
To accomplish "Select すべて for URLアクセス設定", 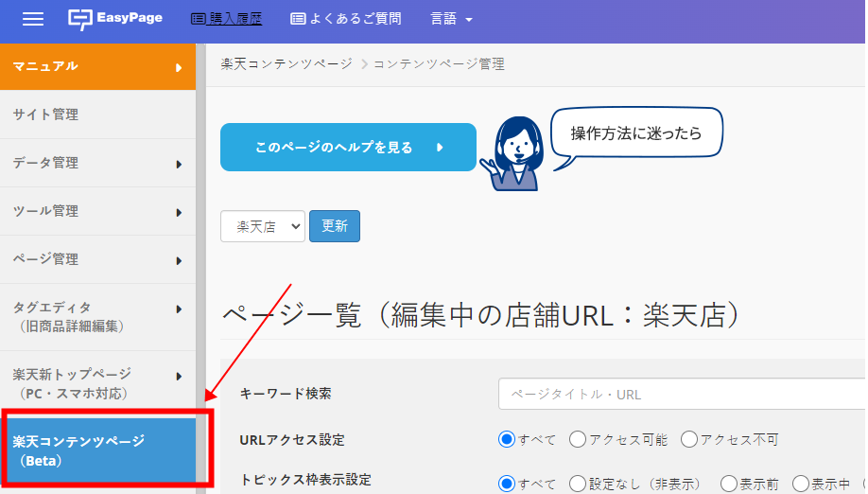I will pyautogui.click(x=507, y=440).
